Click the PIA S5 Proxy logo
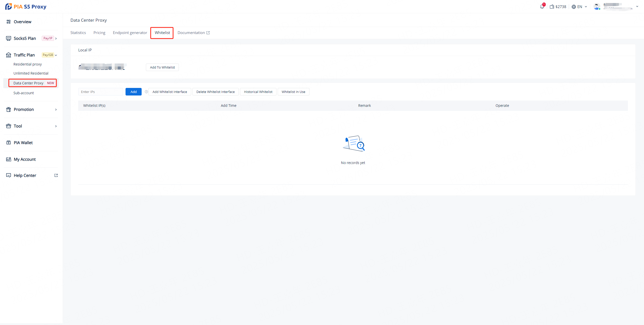This screenshot has height=325, width=644. point(26,7)
